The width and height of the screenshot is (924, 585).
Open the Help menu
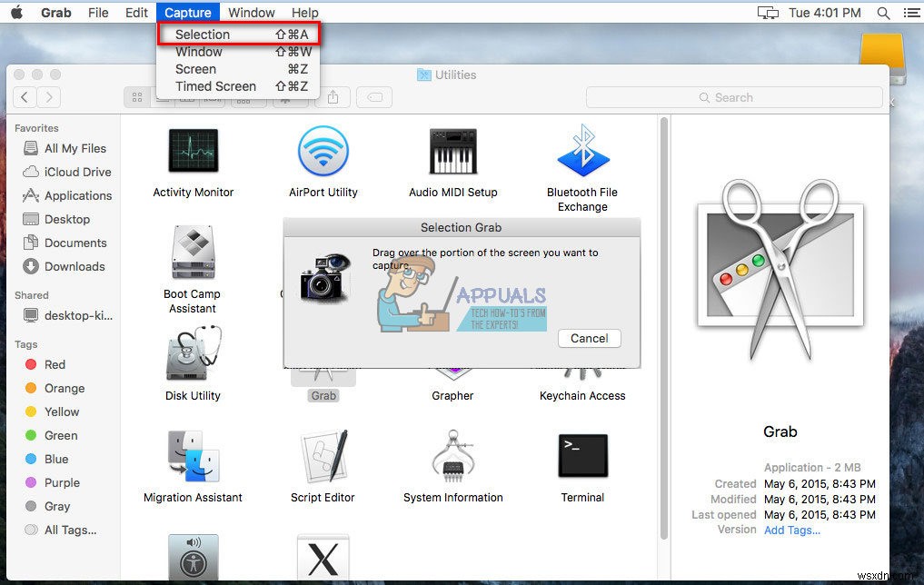click(304, 13)
